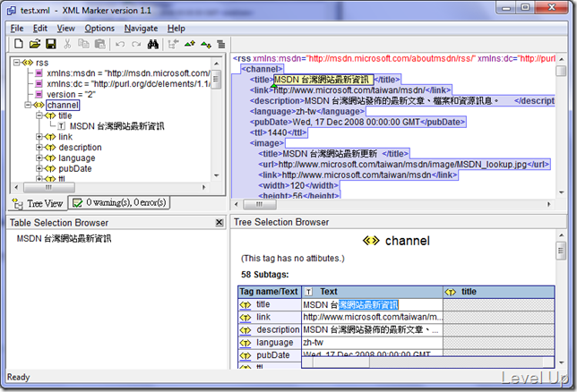This screenshot has width=577, height=392.
Task: Click the pubDate row tag icon in table
Action: tap(245, 355)
